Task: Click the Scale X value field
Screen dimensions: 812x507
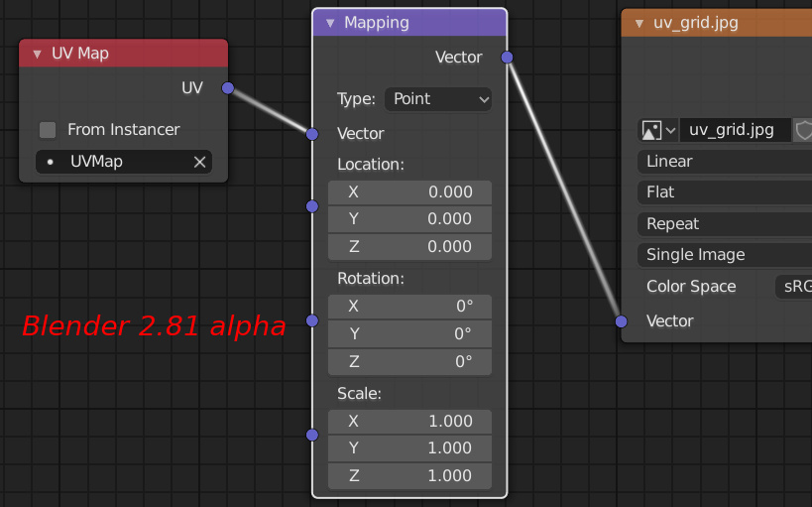Action: 409,422
